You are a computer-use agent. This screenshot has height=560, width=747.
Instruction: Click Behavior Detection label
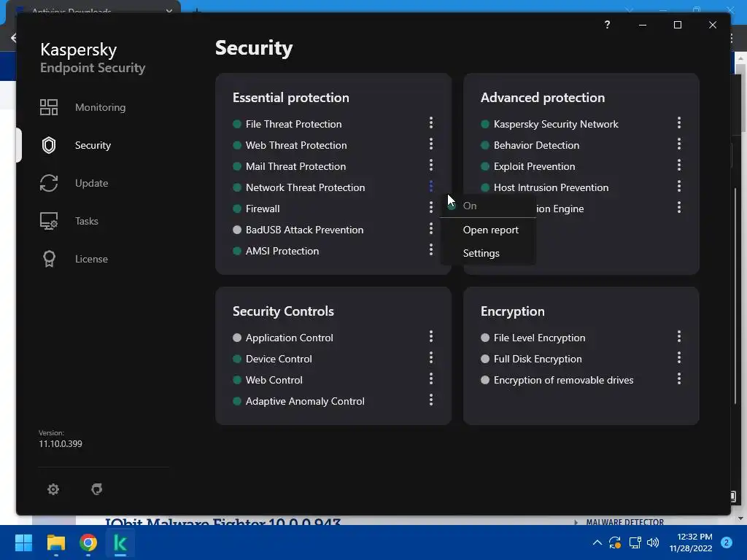pos(536,145)
